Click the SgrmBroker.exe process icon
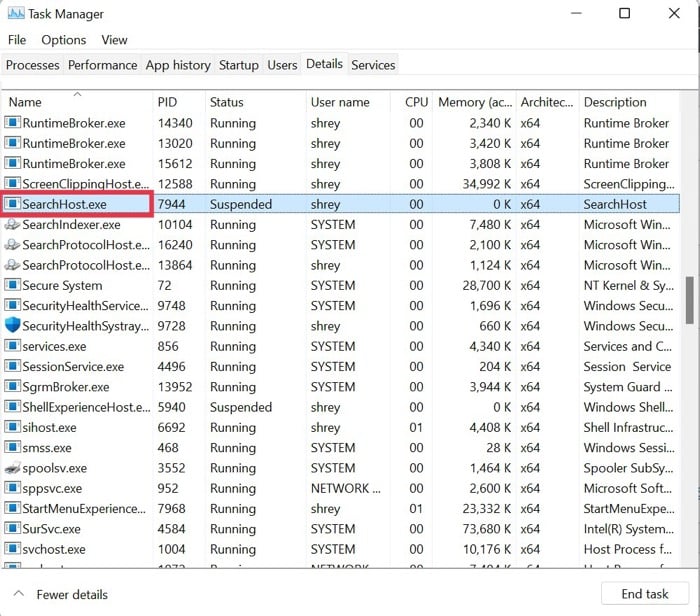Screen dimensions: 700x616 click(x=12, y=387)
